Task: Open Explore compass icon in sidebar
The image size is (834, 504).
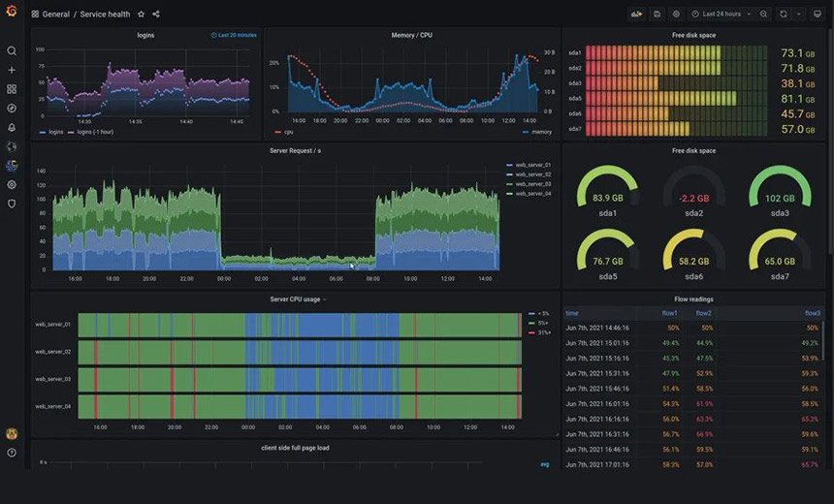Action: pos(12,108)
